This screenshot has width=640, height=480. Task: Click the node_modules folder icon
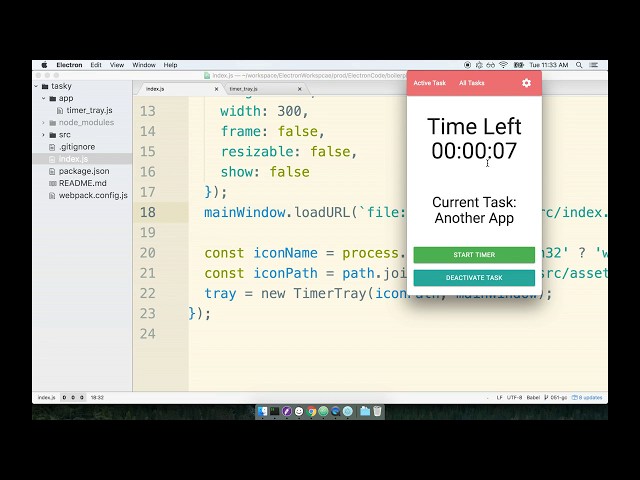tap(53, 123)
